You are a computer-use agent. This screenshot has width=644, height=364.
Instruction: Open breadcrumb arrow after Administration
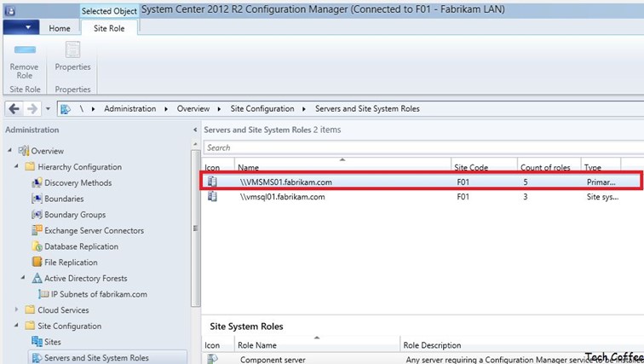(x=166, y=109)
